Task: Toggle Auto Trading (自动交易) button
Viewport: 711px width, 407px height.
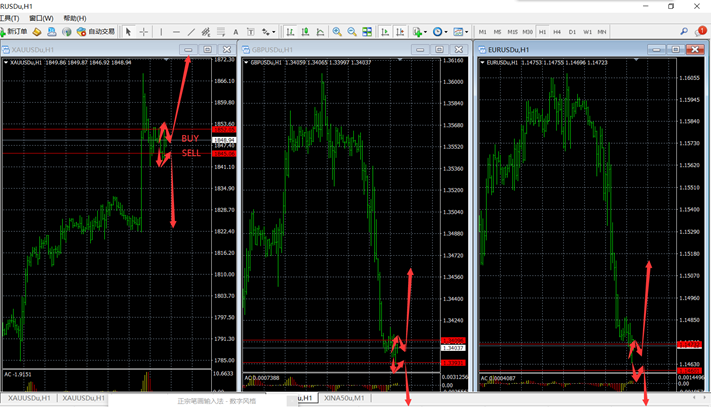Action: pyautogui.click(x=96, y=32)
